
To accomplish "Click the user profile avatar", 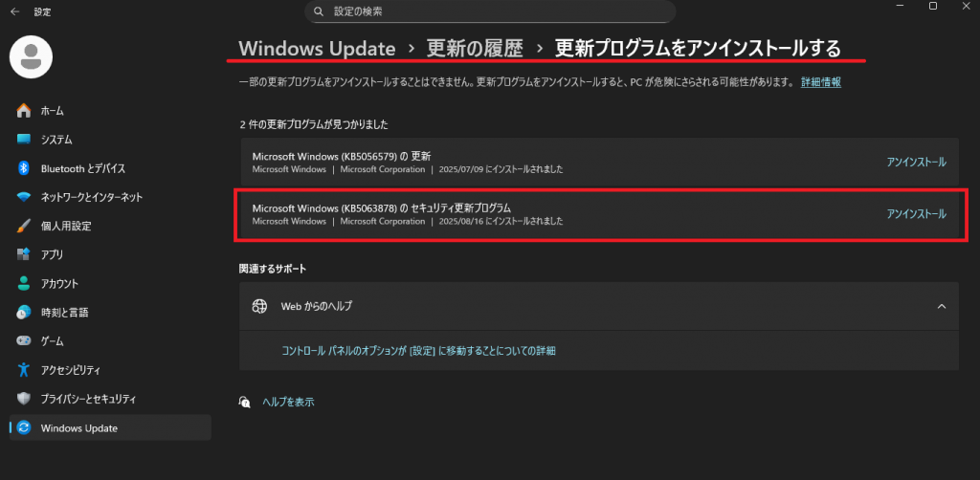I will (x=31, y=56).
